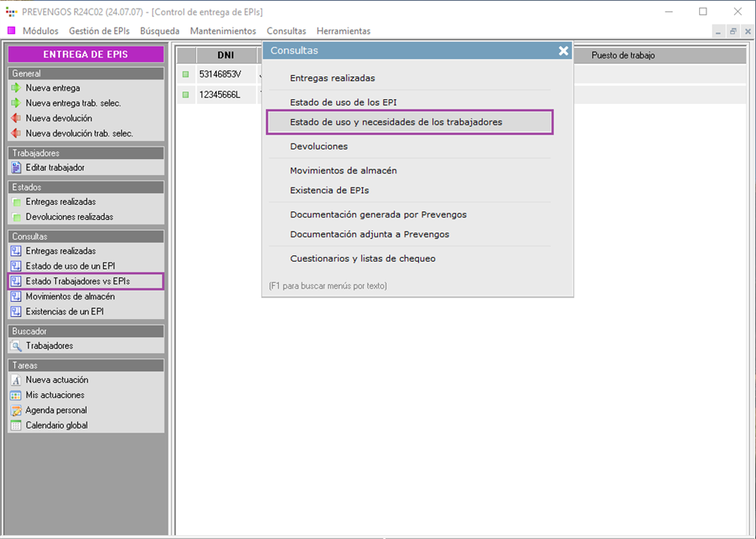Viewport: 756px width, 539px height.
Task: Click the Calendario global icon
Action: pos(16,426)
